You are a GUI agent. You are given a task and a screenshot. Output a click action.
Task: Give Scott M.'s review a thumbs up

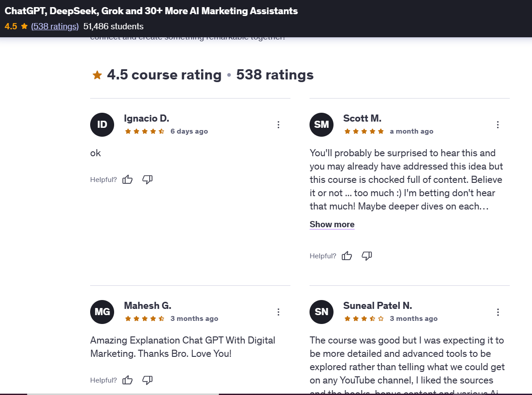tap(347, 256)
